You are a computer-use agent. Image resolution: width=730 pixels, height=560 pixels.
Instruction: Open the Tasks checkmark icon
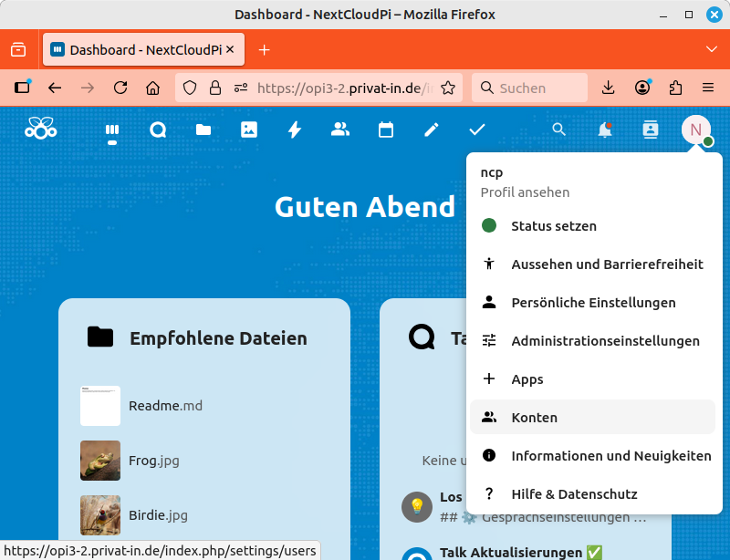pos(477,130)
